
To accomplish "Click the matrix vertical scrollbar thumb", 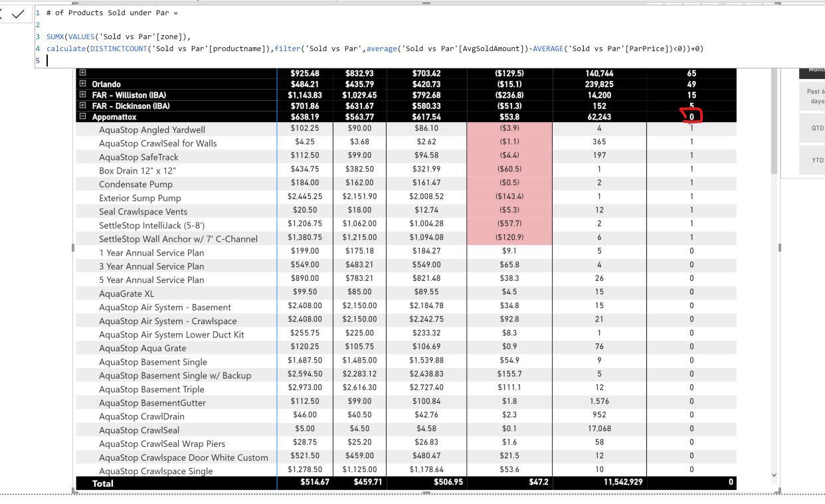I will (x=773, y=120).
